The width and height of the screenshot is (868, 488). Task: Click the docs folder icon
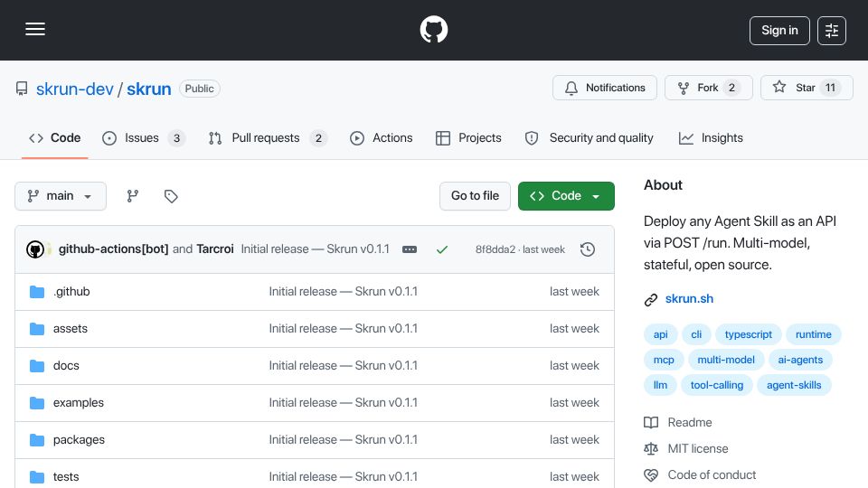pyautogui.click(x=37, y=366)
